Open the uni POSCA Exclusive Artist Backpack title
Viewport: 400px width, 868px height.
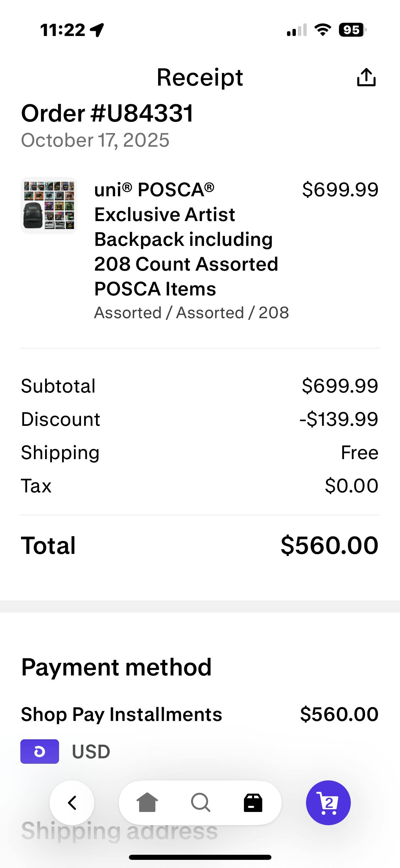tap(186, 239)
